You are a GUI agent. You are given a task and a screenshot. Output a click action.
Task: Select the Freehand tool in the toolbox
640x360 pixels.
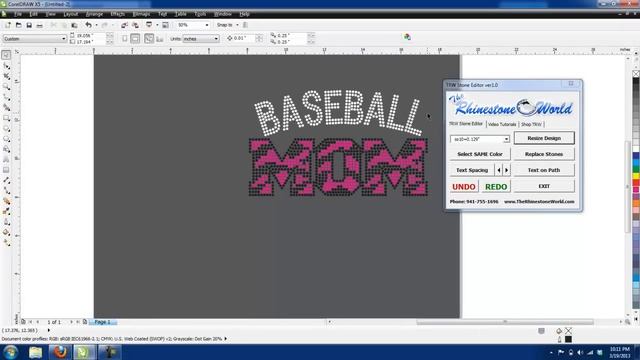(x=6, y=97)
